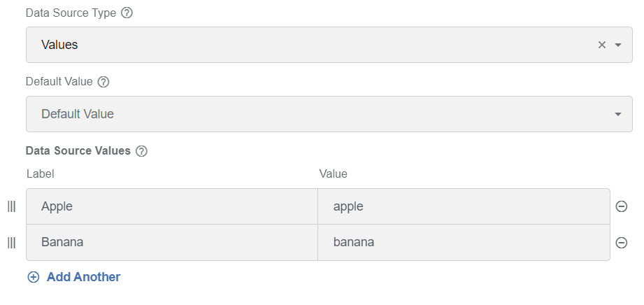Click the Values selection field
The height and width of the screenshot is (305, 644).
click(x=329, y=45)
